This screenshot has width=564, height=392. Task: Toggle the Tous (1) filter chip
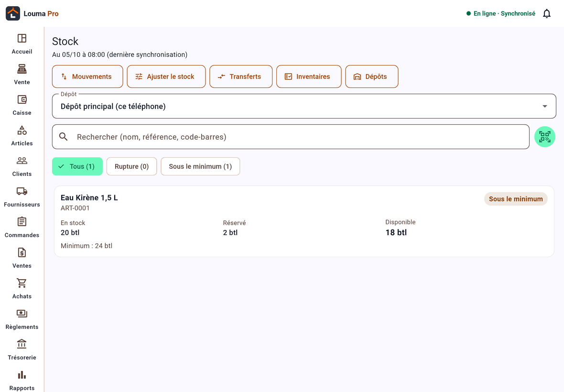pos(77,166)
